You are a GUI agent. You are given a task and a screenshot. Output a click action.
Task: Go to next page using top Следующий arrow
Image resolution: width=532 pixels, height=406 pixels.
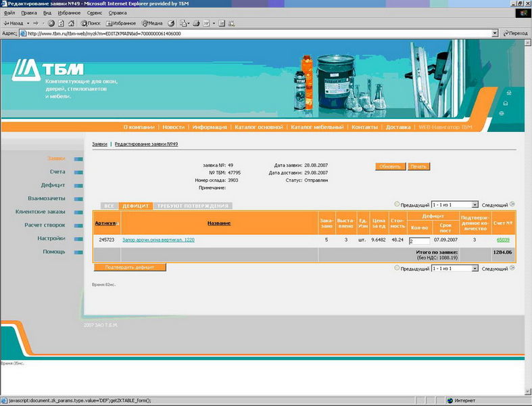512,204
